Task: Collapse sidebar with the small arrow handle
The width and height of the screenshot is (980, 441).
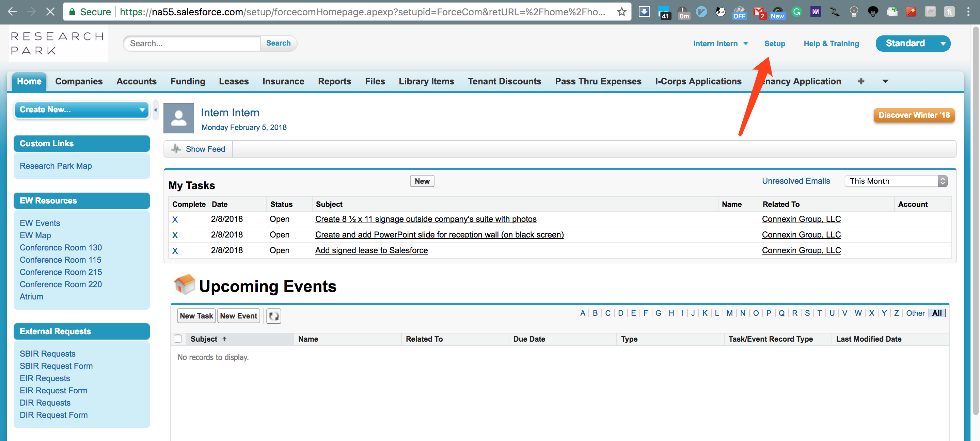Action: (x=155, y=110)
